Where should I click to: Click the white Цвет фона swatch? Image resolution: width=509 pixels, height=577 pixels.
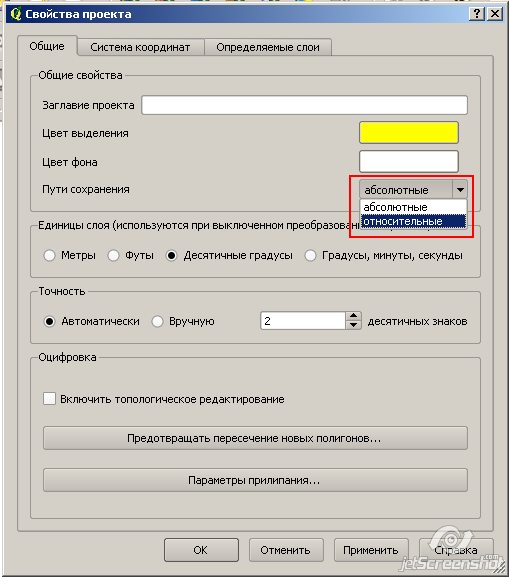click(x=409, y=161)
